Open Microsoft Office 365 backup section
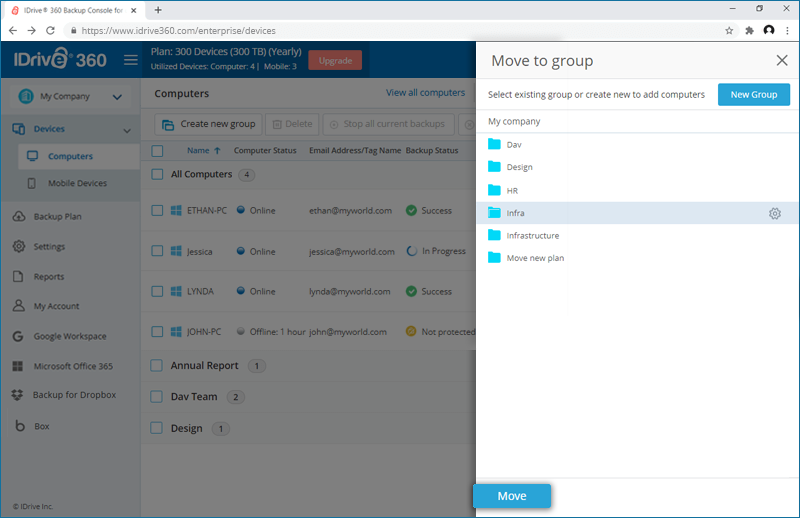 pos(73,366)
